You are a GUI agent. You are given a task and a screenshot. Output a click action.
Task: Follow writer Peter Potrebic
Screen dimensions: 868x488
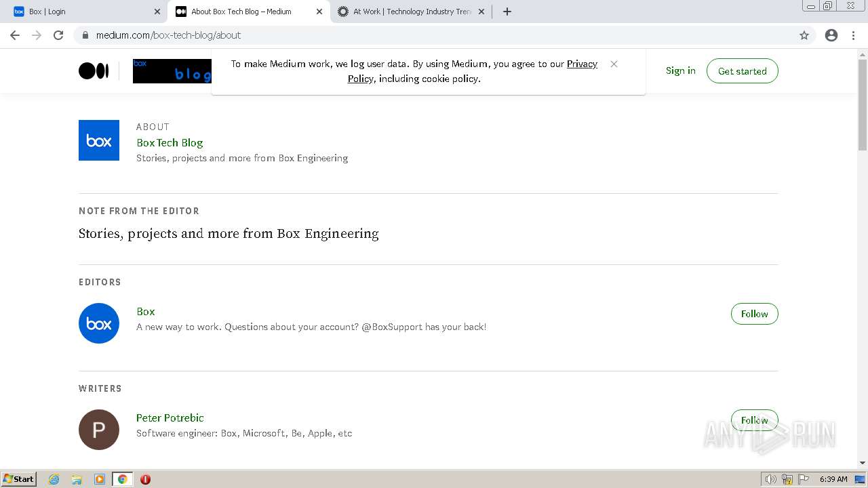point(754,420)
